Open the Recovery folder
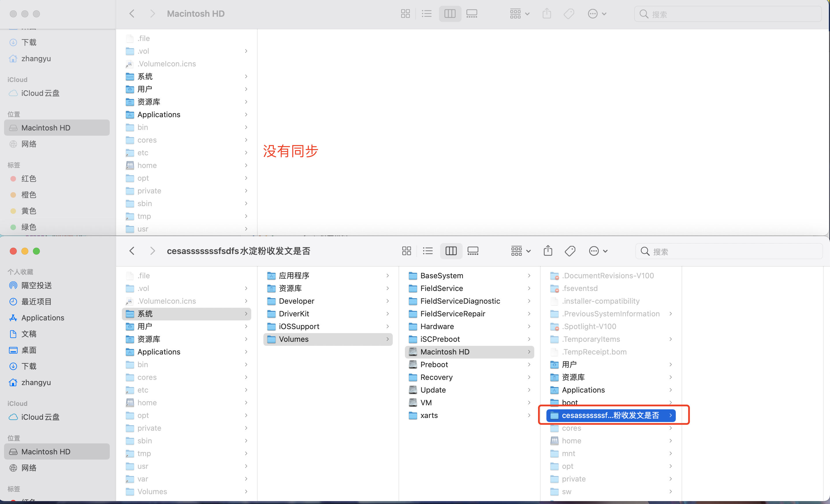 click(436, 377)
